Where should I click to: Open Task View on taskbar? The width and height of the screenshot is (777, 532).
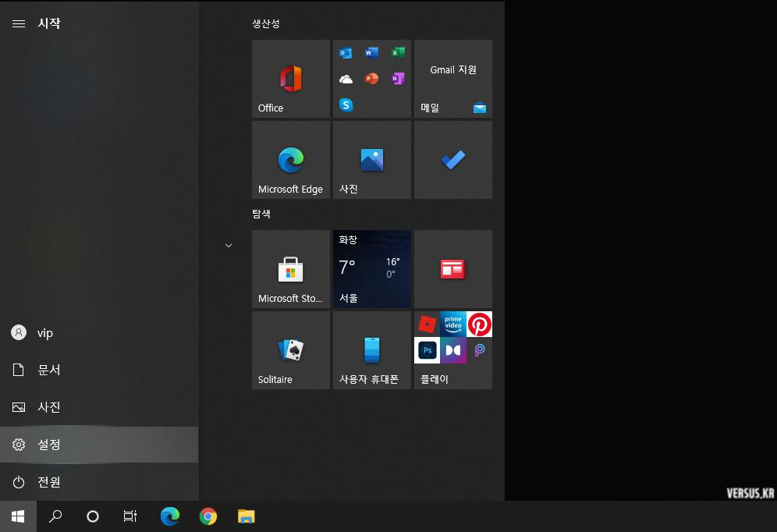pyautogui.click(x=129, y=516)
